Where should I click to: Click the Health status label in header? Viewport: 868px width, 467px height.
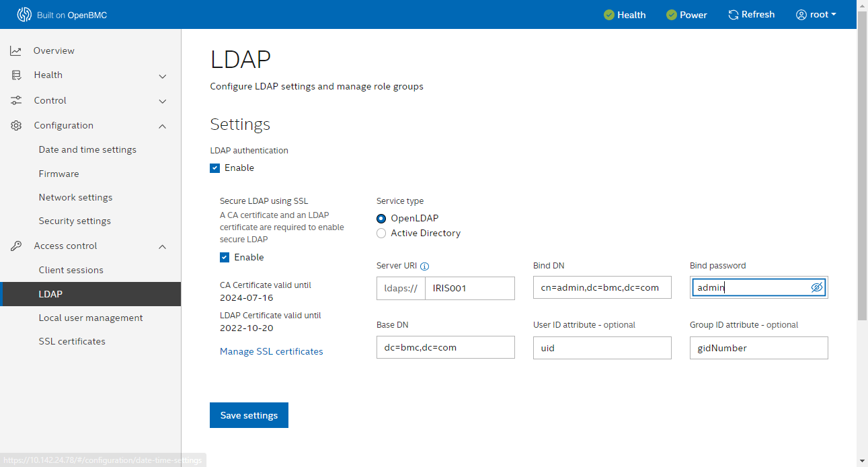[631, 15]
